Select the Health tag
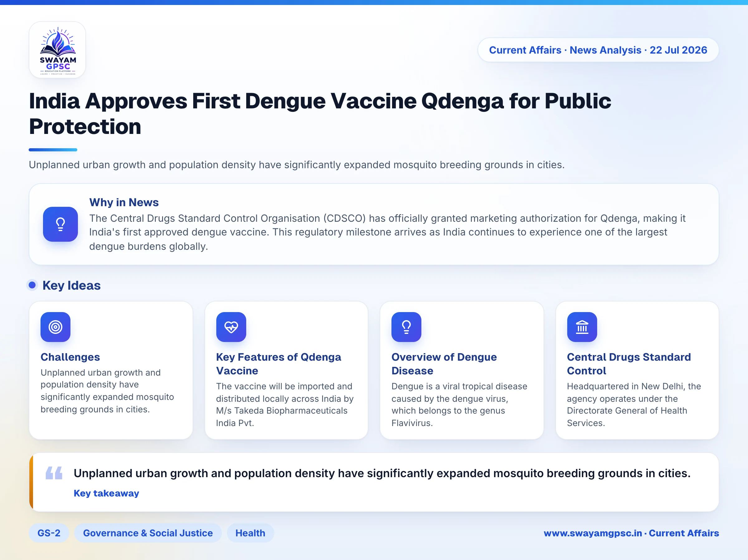 coord(250,533)
